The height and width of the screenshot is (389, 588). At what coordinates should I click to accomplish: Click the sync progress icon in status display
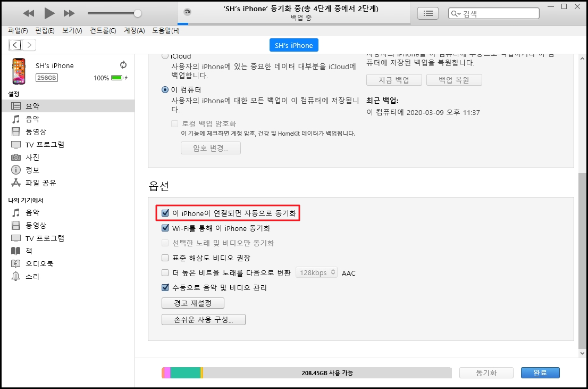tap(187, 12)
